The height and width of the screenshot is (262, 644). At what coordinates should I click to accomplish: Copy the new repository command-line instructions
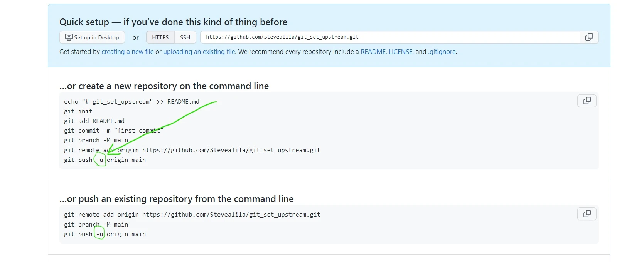(587, 101)
